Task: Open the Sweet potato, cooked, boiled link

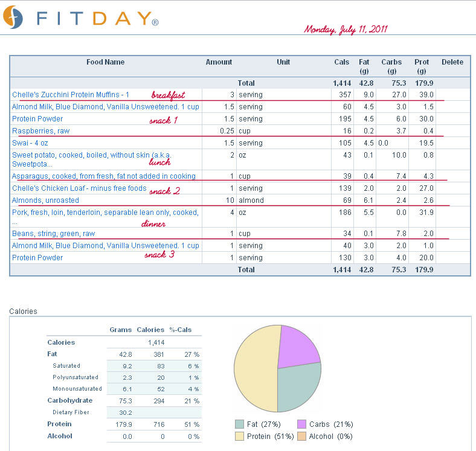Action: tap(91, 159)
